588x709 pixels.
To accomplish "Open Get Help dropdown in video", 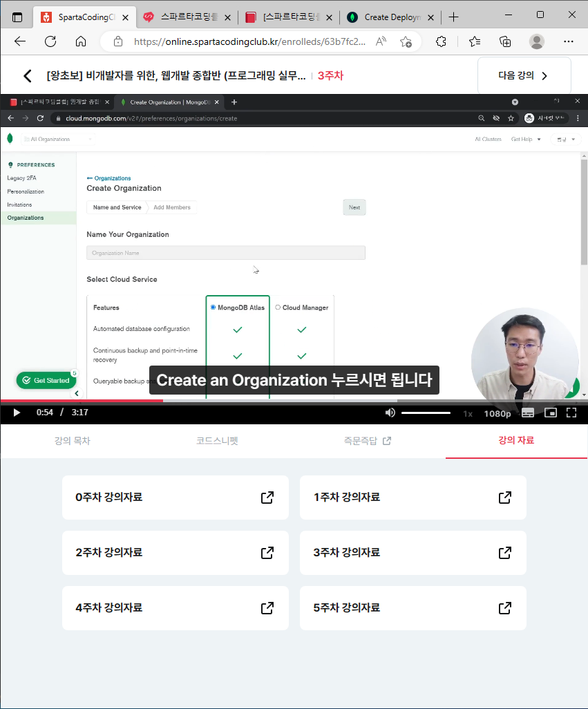I will pyautogui.click(x=526, y=140).
